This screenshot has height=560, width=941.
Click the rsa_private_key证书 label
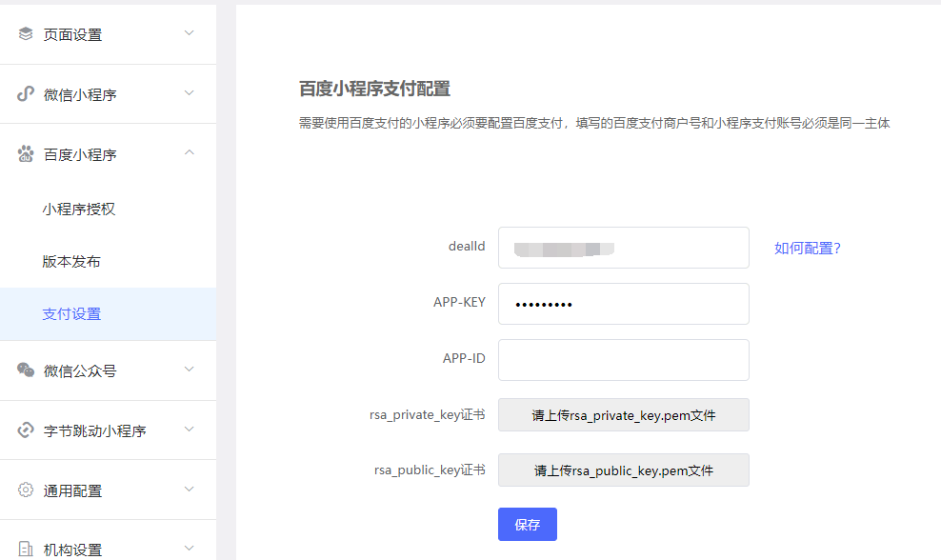click(x=427, y=414)
